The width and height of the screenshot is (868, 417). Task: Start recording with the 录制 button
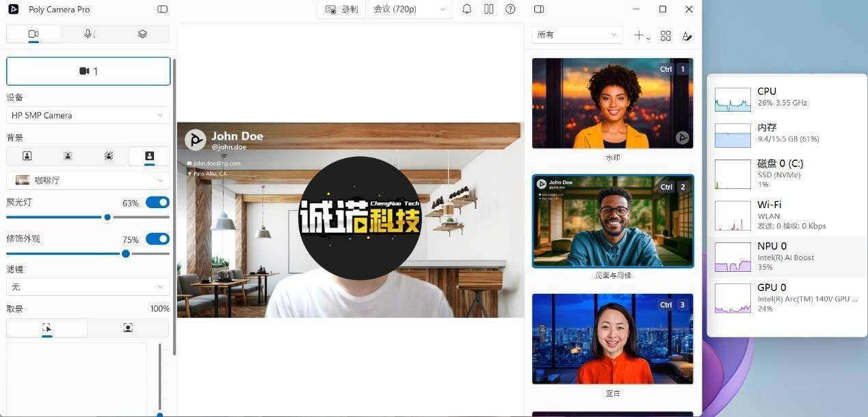(x=341, y=10)
